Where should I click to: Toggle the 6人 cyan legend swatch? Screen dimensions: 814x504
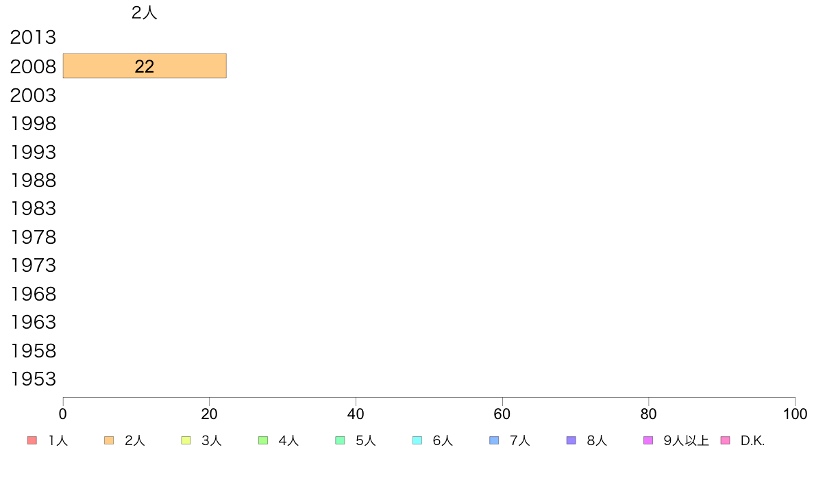[417, 440]
